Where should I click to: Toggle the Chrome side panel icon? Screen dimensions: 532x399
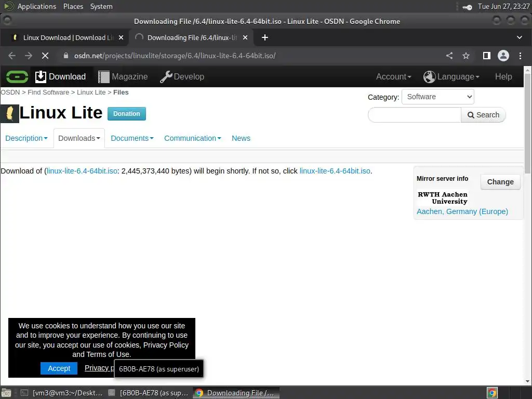pos(486,56)
